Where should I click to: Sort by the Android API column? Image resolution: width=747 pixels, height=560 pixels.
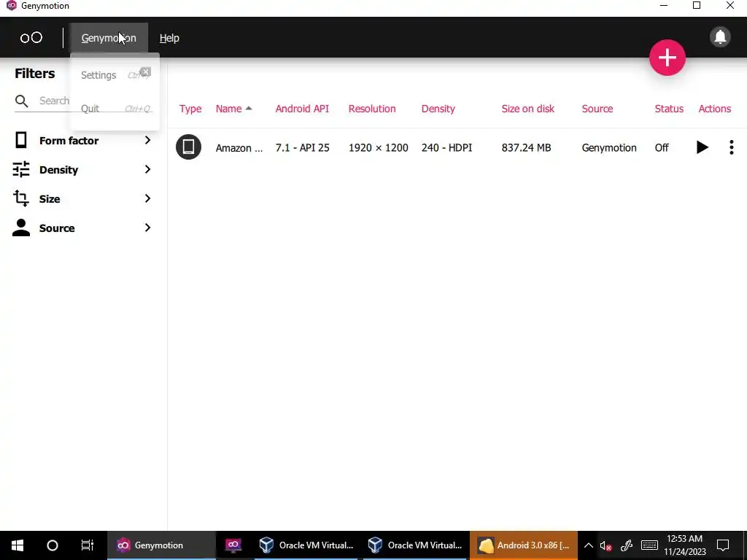pyautogui.click(x=302, y=109)
